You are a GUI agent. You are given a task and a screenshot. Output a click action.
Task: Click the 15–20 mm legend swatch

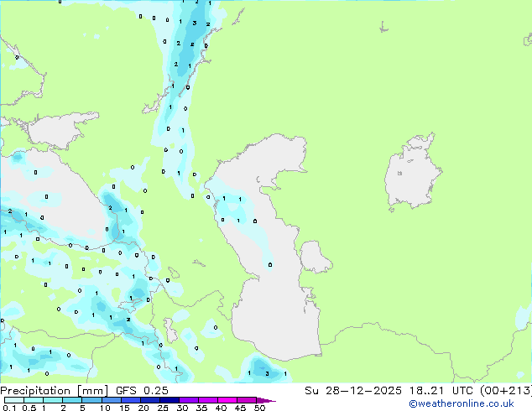[x=130, y=400]
